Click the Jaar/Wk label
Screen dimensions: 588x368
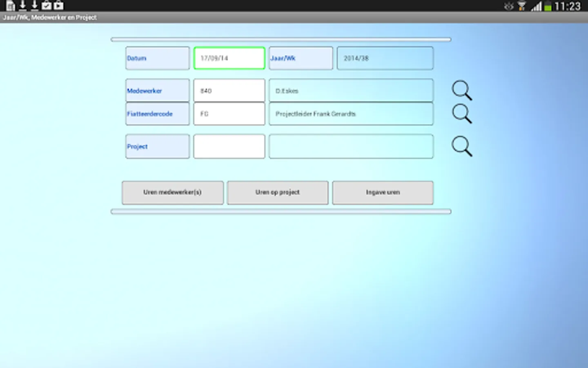(x=301, y=58)
